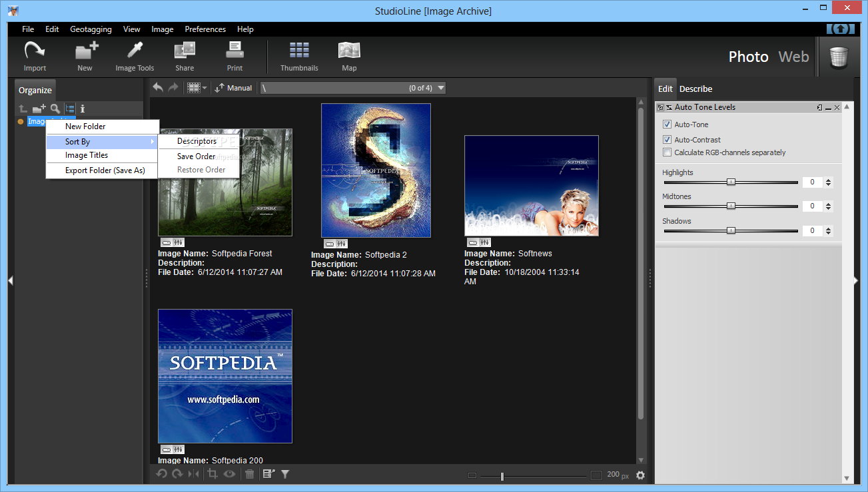Click rotate right icon in bottom toolbar
The image size is (868, 492).
coord(177,474)
